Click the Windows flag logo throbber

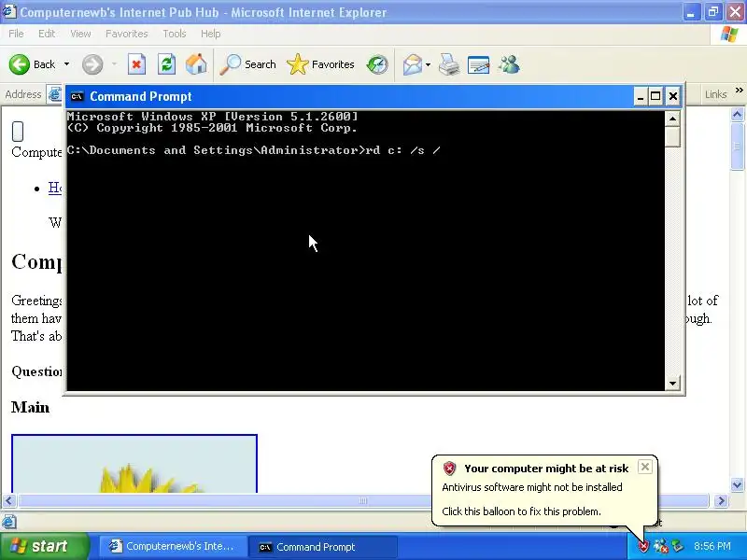[x=729, y=34]
